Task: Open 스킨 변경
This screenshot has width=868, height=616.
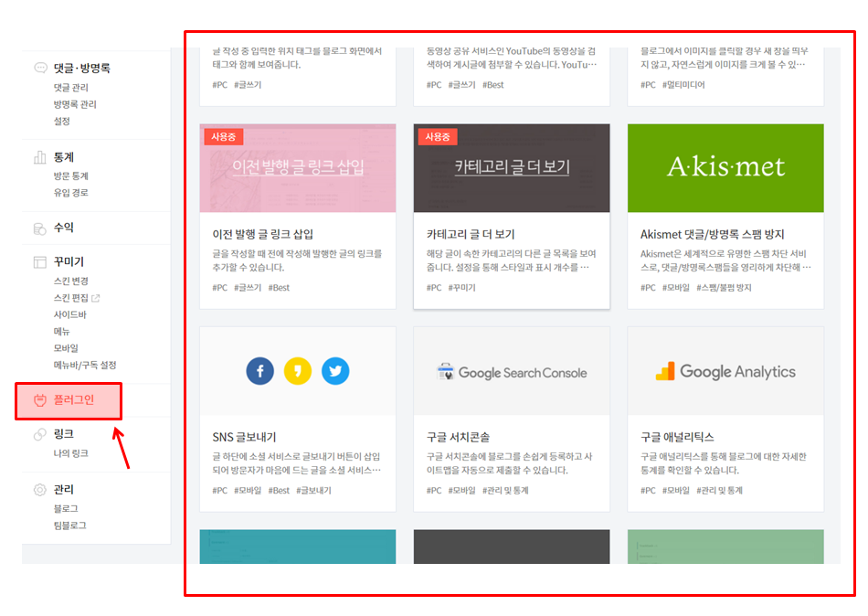Action: [71, 281]
